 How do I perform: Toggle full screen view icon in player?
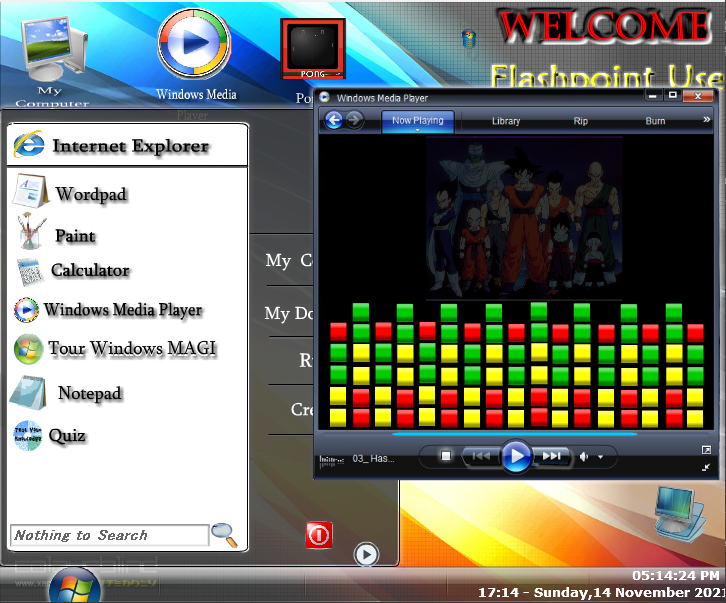[706, 450]
